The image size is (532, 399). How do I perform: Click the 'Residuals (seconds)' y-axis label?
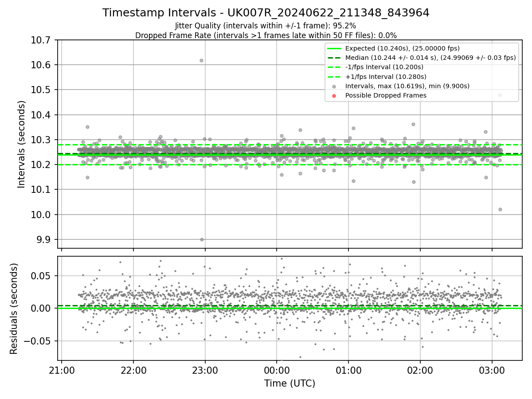tap(14, 309)
